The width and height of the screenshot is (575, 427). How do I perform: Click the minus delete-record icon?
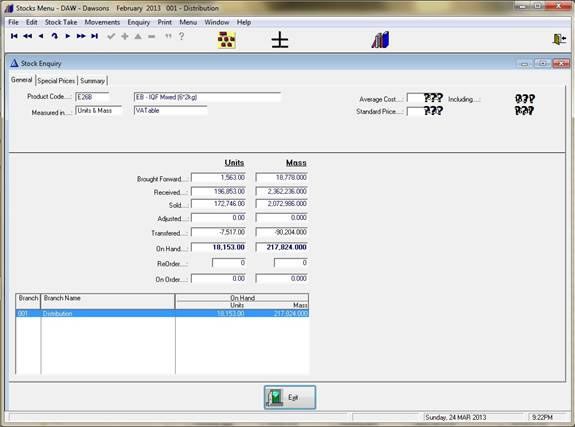151,36
